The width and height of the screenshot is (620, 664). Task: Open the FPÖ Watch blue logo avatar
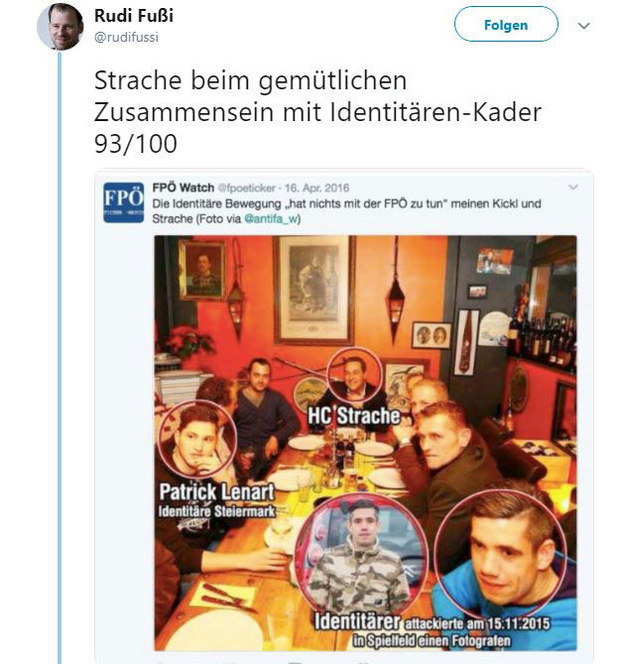pyautogui.click(x=124, y=202)
